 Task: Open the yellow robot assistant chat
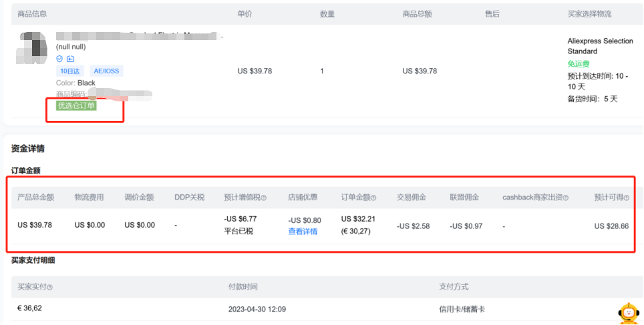628,312
